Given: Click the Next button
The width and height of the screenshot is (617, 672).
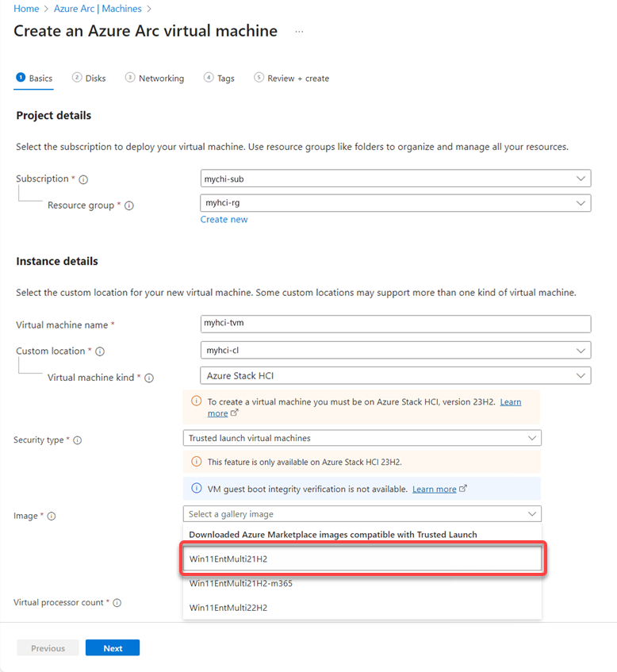Looking at the screenshot, I should point(113,647).
